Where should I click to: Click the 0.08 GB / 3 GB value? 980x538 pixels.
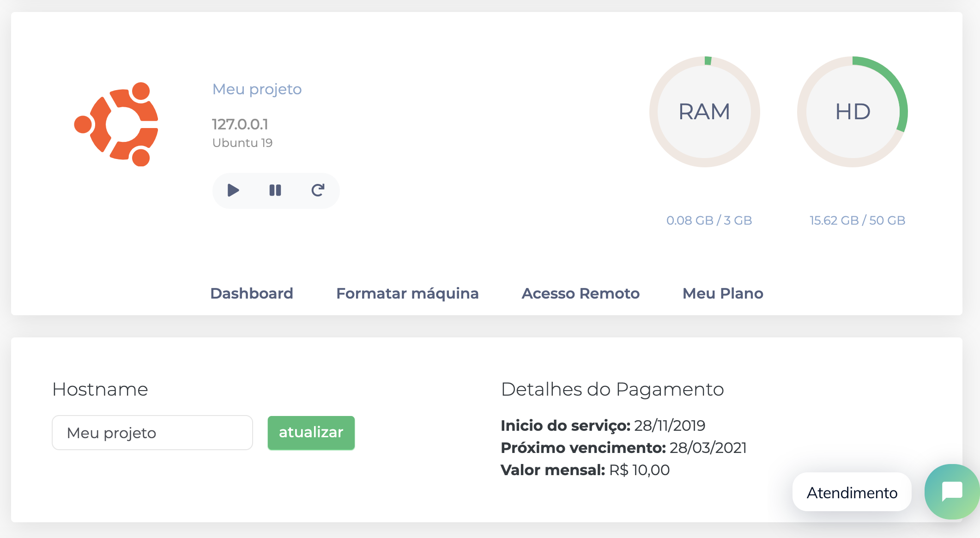709,220
